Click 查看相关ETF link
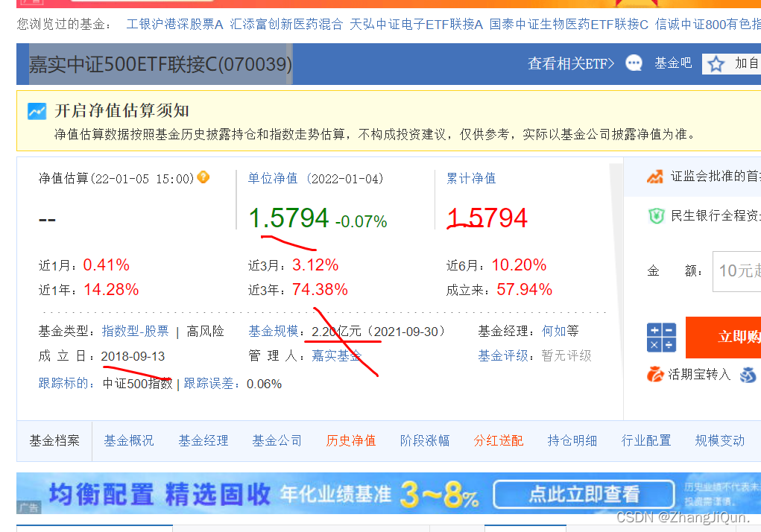The height and width of the screenshot is (532, 761). 571,63
